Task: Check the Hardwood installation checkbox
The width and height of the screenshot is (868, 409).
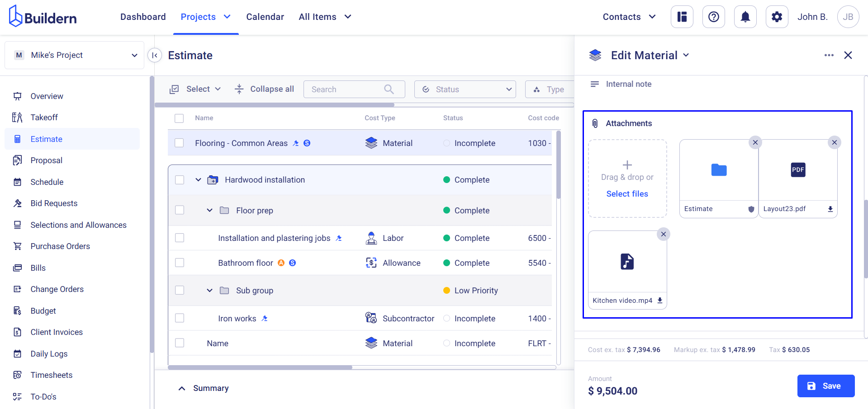Action: (x=180, y=180)
